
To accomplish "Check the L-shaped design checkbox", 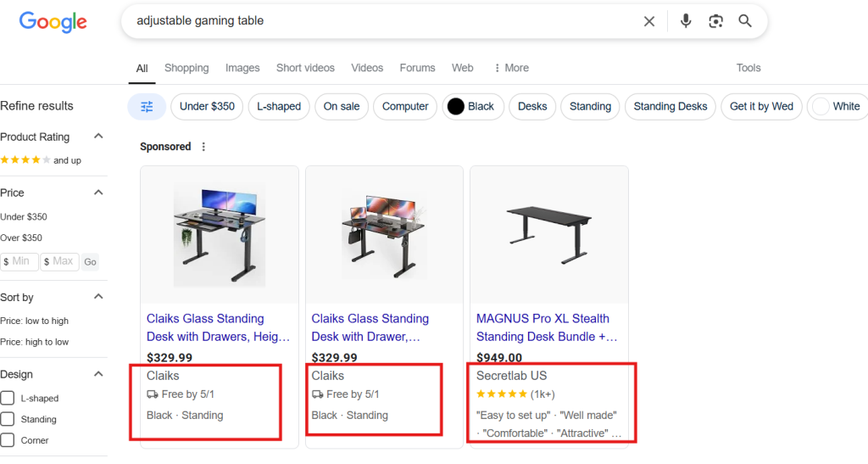I will (8, 398).
